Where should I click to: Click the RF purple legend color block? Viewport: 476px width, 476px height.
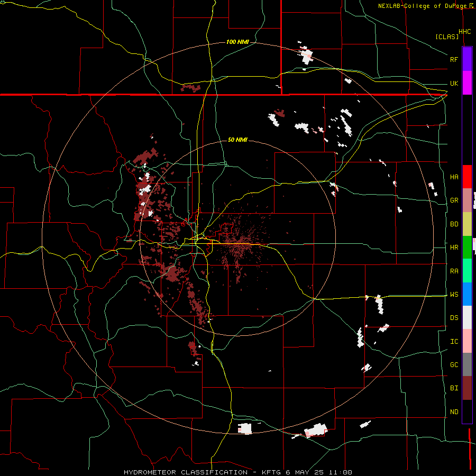coord(467,59)
